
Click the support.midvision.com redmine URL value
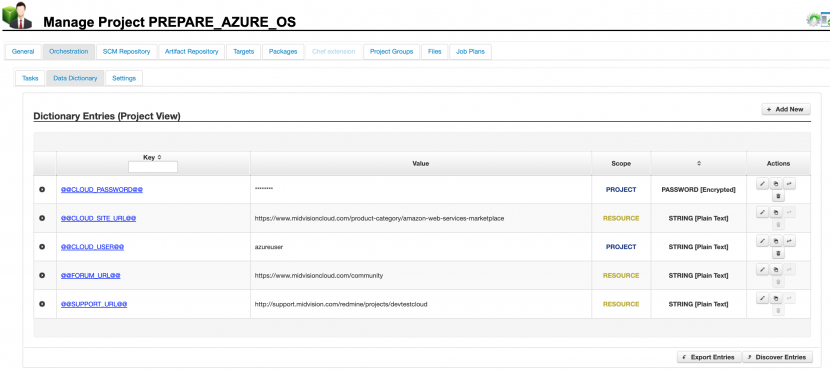pyautogui.click(x=341, y=304)
